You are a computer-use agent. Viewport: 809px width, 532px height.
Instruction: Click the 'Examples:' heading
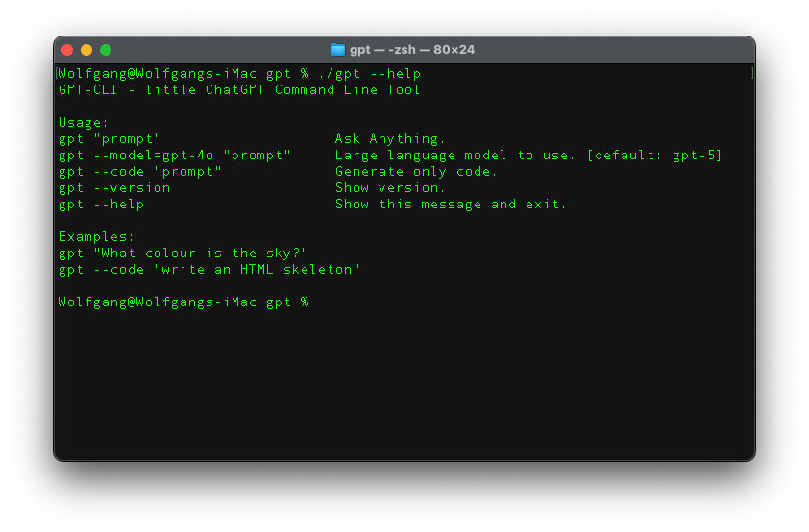[x=96, y=237]
